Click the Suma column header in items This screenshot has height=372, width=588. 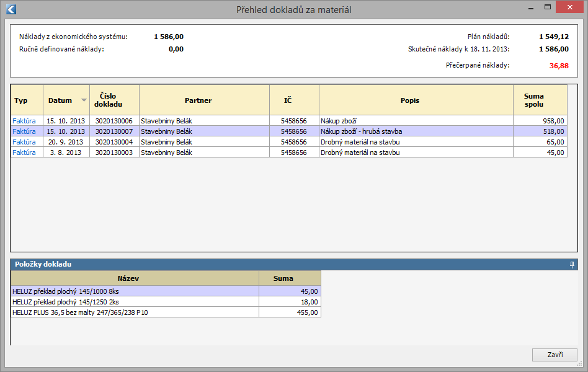(290, 278)
